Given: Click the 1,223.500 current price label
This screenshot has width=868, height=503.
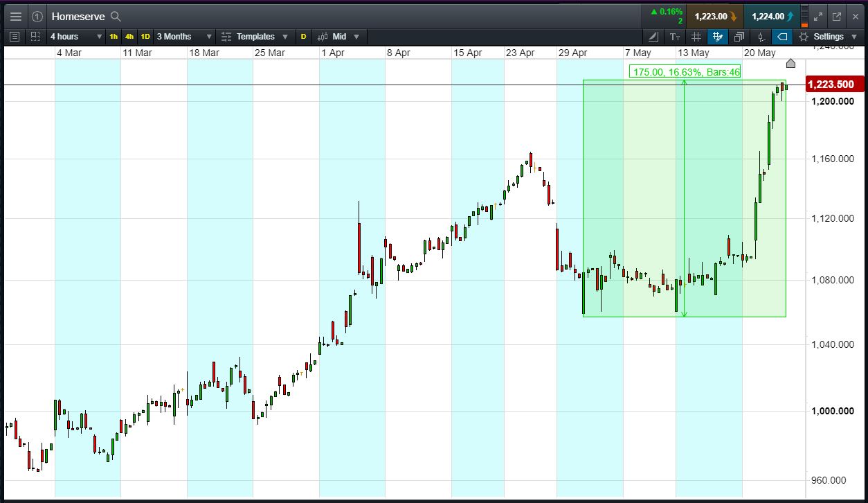Looking at the screenshot, I should click(835, 85).
